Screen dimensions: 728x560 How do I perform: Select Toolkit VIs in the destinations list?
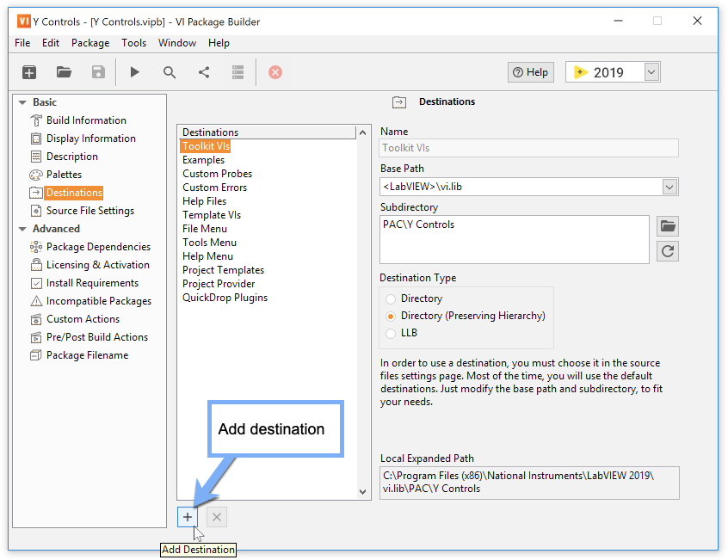tap(206, 146)
